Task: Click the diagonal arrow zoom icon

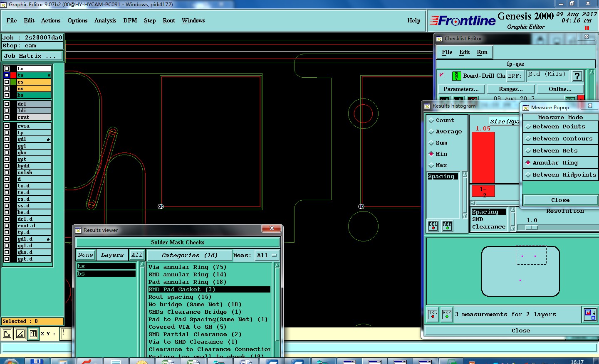Action: coord(7,334)
